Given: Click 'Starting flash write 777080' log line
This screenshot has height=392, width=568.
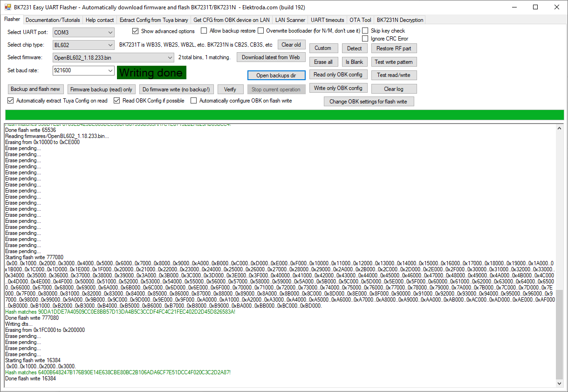Looking at the screenshot, I should click(x=34, y=257).
